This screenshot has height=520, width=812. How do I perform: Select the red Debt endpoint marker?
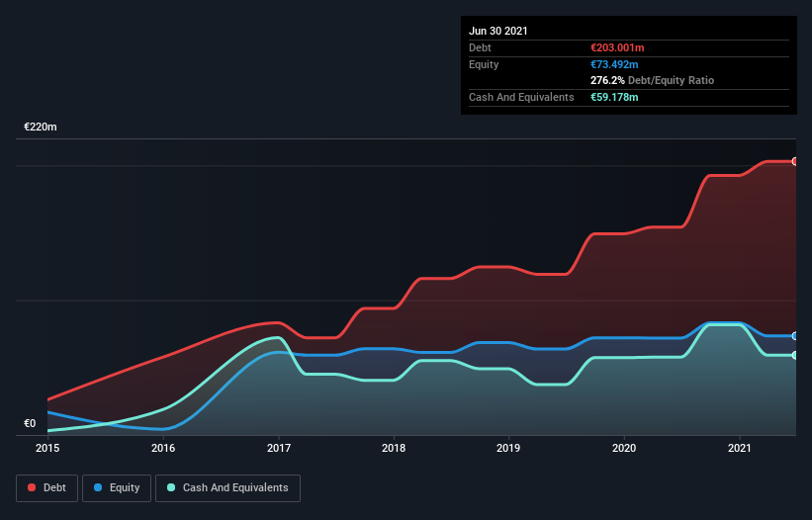(x=795, y=161)
